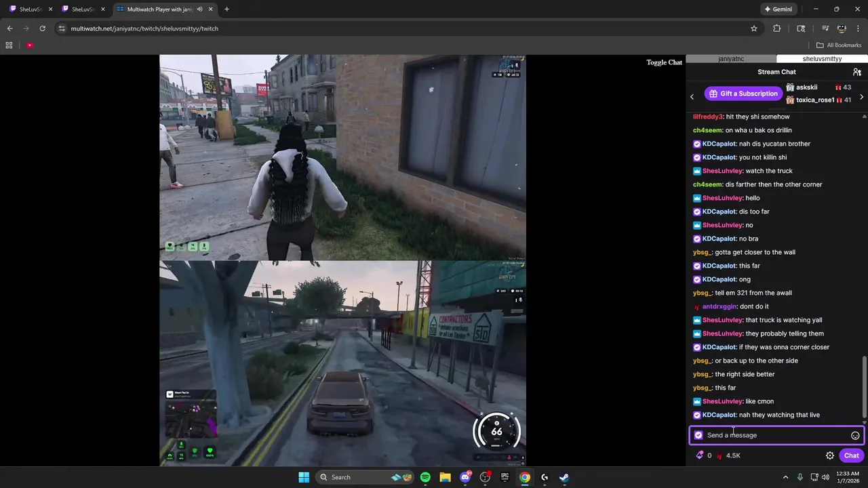Click ShesLuhvley on 'watch the truck' message
Image resolution: width=868 pixels, height=488 pixels.
pos(722,171)
